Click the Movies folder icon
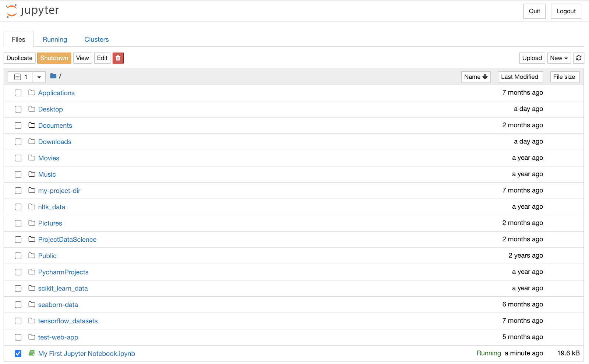Image resolution: width=589 pixels, height=364 pixels. (32, 158)
